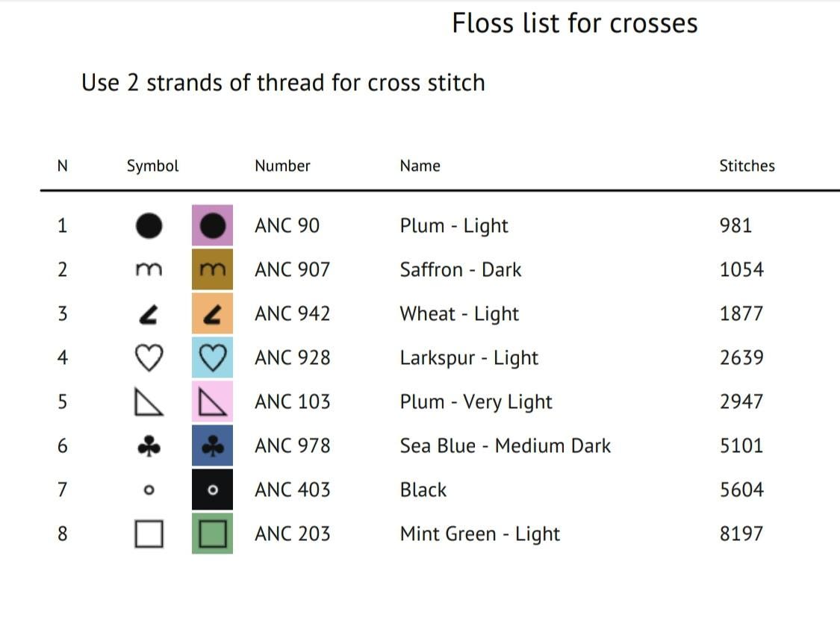This screenshot has height=635, width=840.
Task: Select the angle symbol for Wheat Light
Action: [x=149, y=314]
